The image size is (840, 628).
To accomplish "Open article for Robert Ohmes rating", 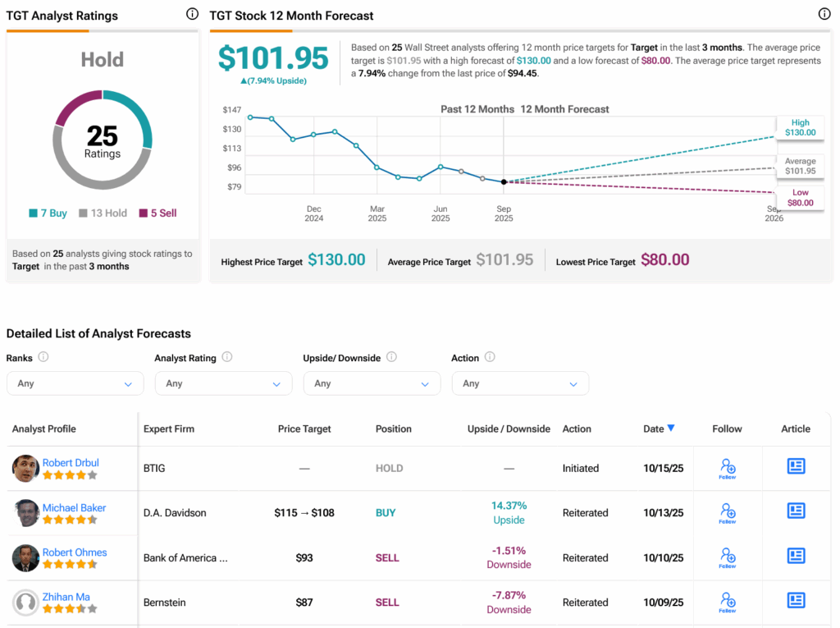I will pos(796,557).
